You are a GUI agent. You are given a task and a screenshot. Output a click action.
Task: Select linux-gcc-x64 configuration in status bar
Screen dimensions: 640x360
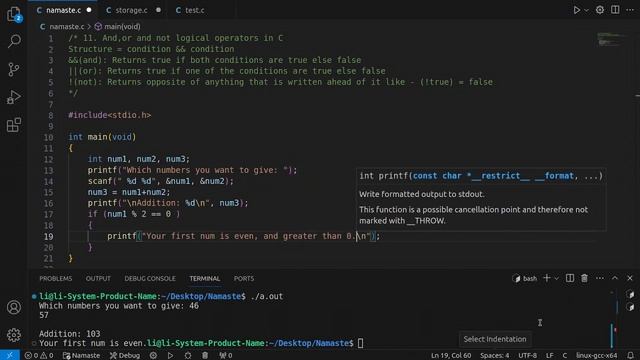pos(596,356)
